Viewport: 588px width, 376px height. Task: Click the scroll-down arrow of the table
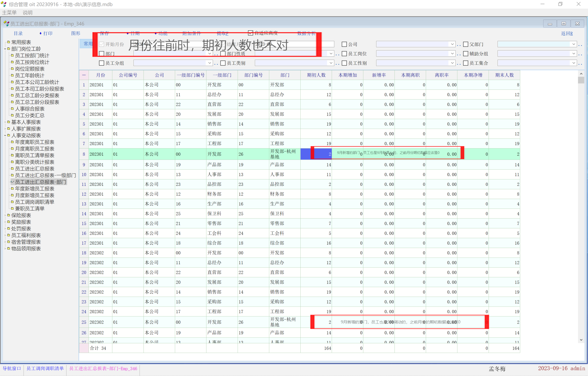point(581,340)
